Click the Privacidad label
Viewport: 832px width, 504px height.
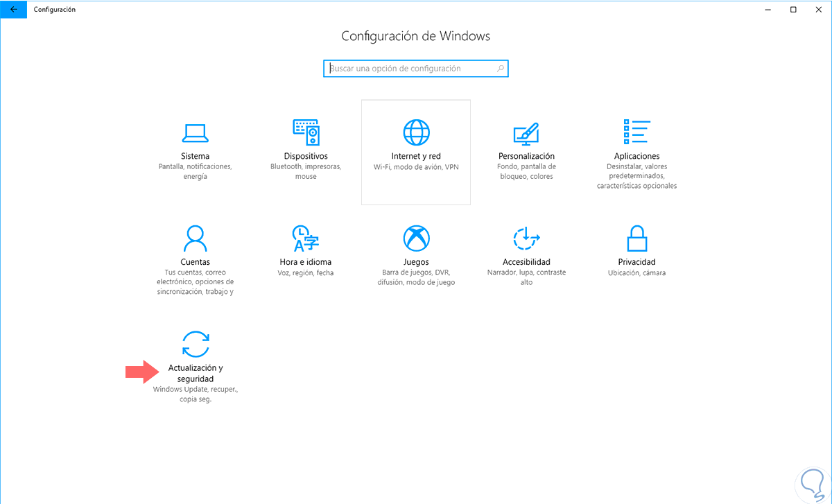pyautogui.click(x=636, y=262)
